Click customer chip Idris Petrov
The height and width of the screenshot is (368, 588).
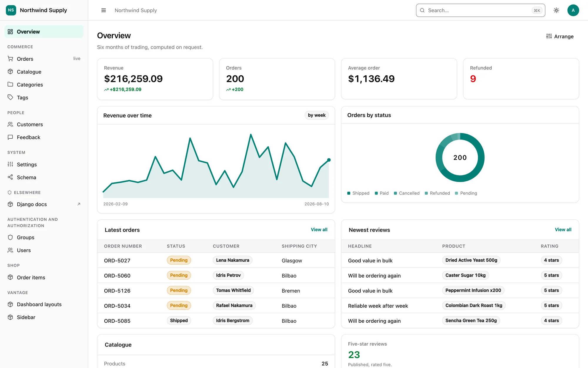(x=228, y=275)
